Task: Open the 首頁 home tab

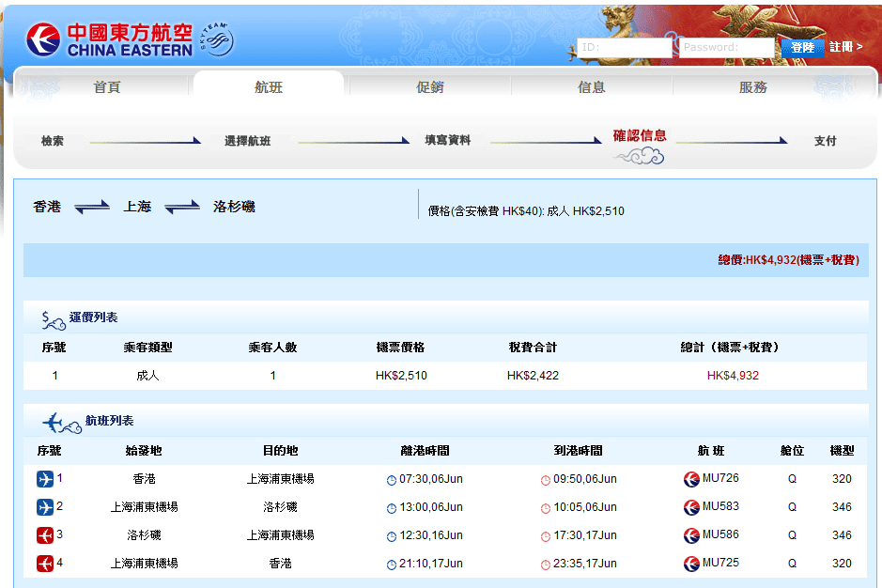Action: coord(107,87)
